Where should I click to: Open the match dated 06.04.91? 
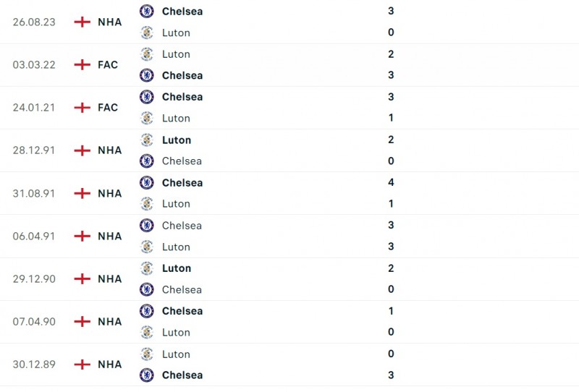[33, 236]
